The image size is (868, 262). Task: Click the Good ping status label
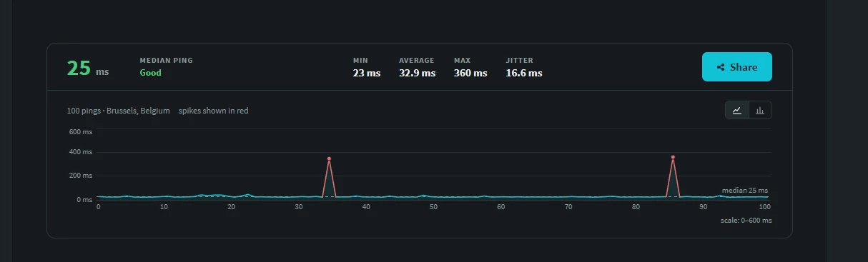pyautogui.click(x=150, y=73)
